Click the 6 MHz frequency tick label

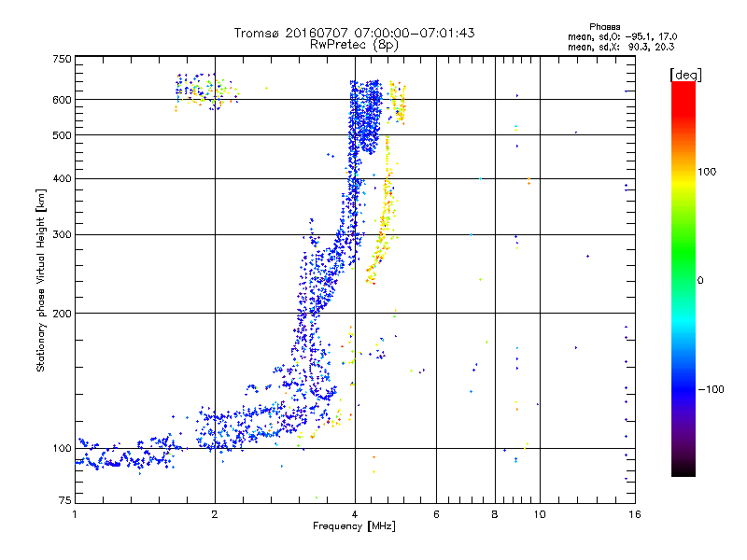(x=436, y=514)
